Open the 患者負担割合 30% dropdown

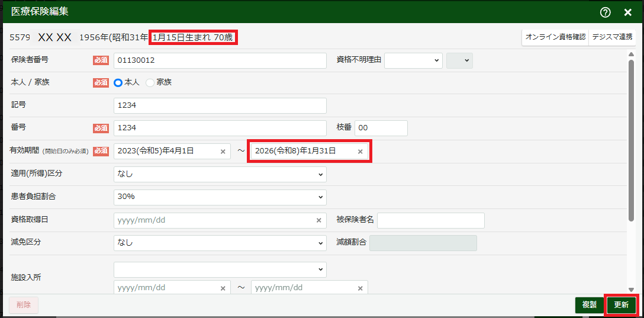[x=220, y=197]
